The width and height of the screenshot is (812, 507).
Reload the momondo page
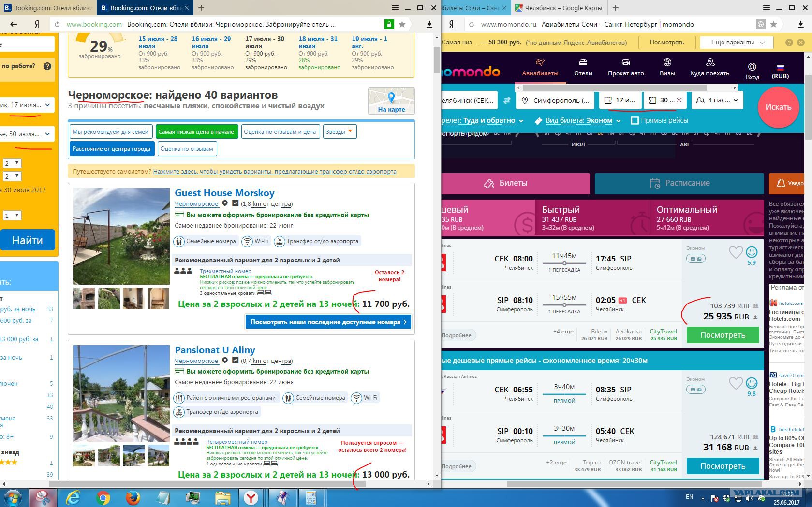472,24
